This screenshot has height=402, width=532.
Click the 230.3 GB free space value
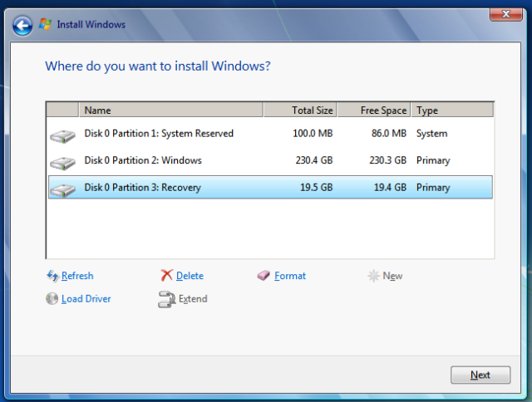click(388, 160)
